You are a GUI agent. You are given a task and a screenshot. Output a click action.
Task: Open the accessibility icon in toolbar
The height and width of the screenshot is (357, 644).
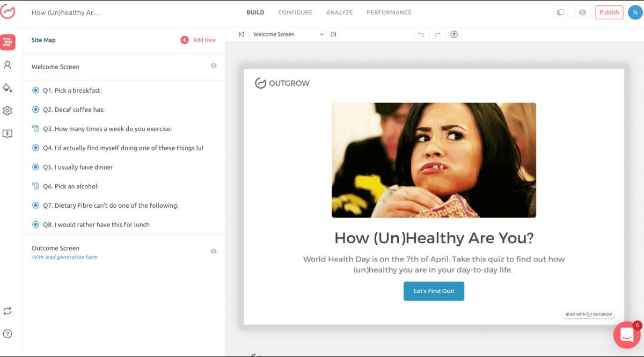[x=454, y=34]
